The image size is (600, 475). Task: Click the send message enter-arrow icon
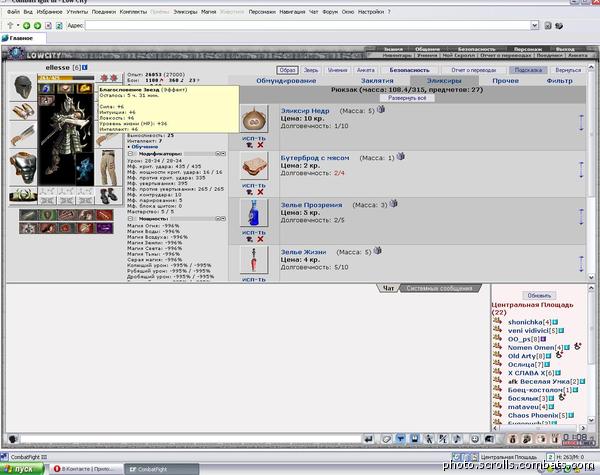(368, 439)
